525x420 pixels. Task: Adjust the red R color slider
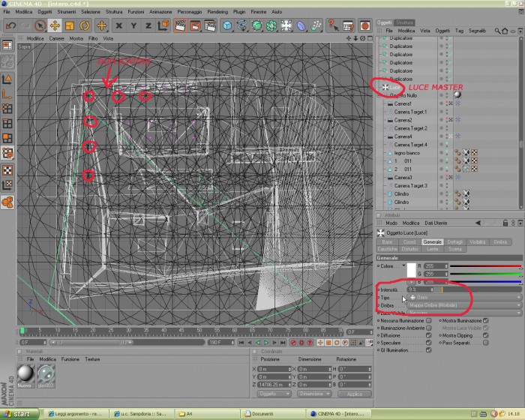(x=485, y=266)
